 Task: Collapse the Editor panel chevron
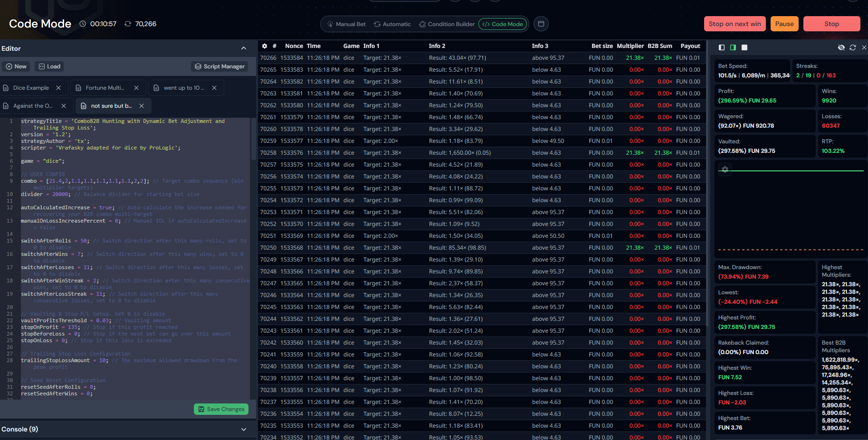(x=244, y=48)
